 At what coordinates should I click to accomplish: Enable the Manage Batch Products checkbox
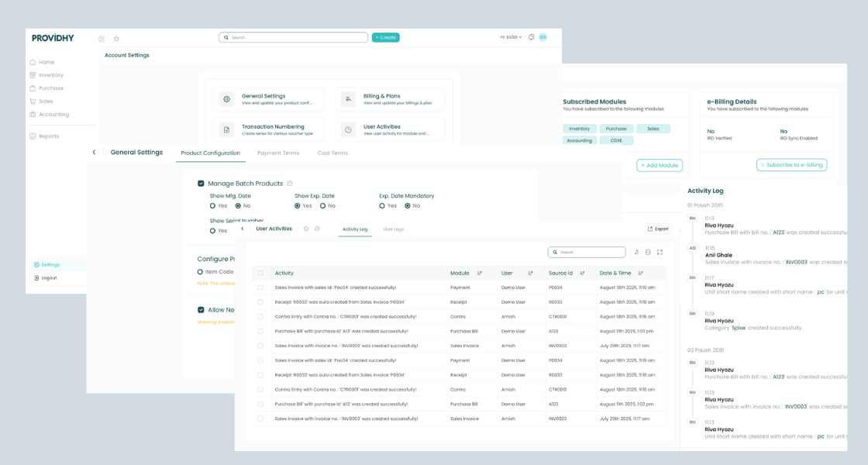pos(199,183)
